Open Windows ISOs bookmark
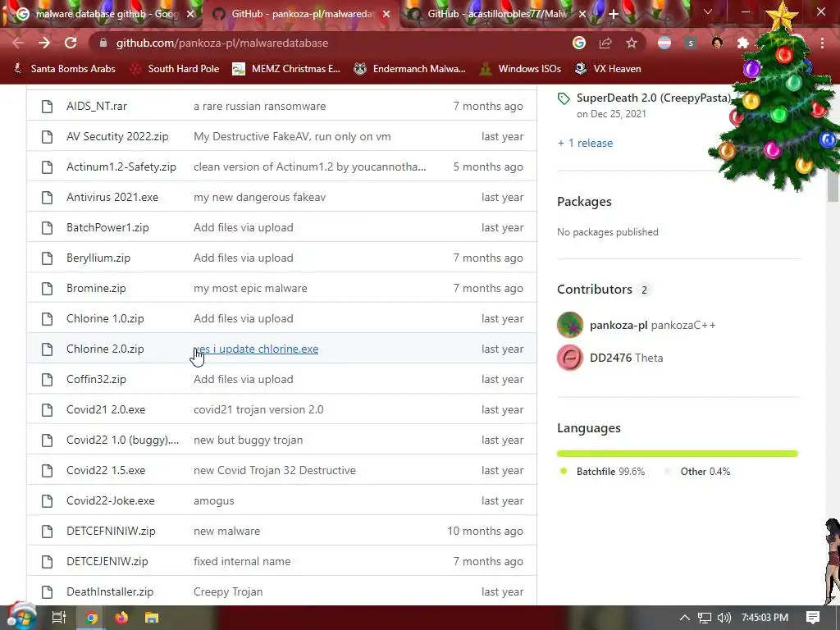 (x=521, y=69)
